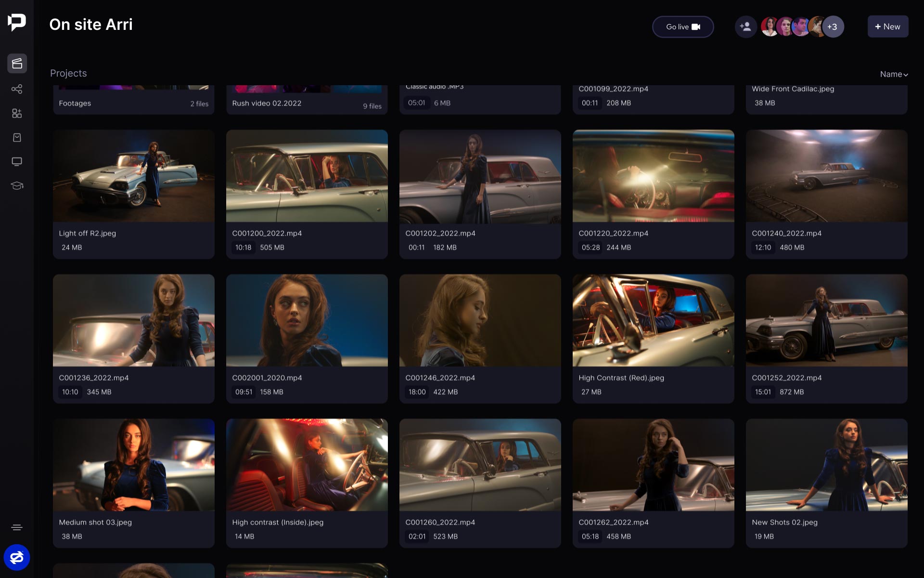Click the 9 files count label
The height and width of the screenshot is (578, 924).
[372, 106]
